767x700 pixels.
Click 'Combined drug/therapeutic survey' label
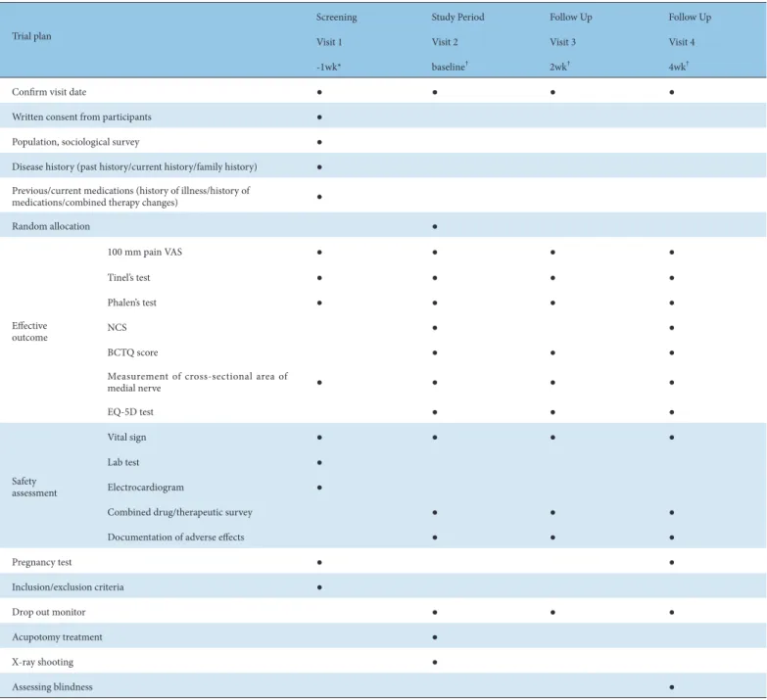[x=180, y=512]
